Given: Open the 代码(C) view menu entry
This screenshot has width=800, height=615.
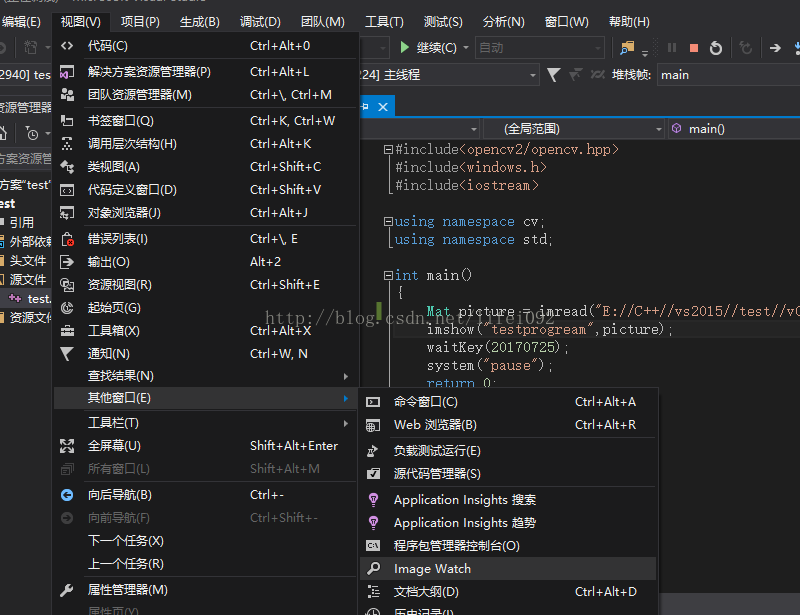Looking at the screenshot, I should pos(205,46).
